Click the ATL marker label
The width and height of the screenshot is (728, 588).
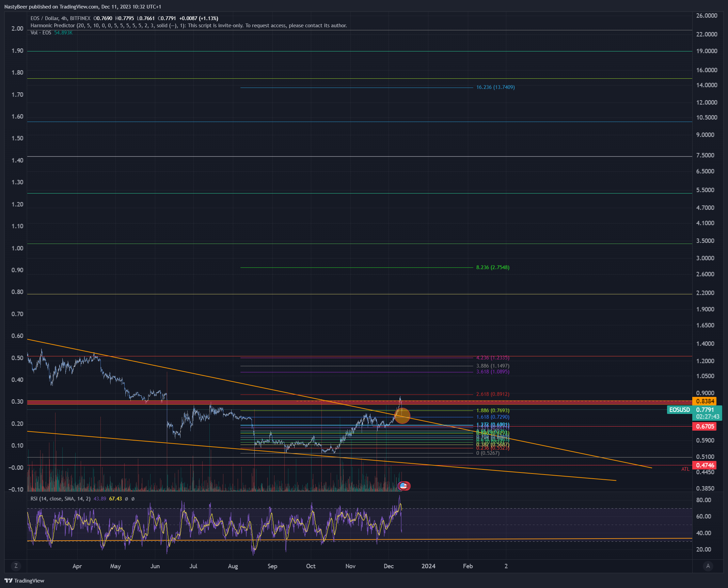point(685,469)
